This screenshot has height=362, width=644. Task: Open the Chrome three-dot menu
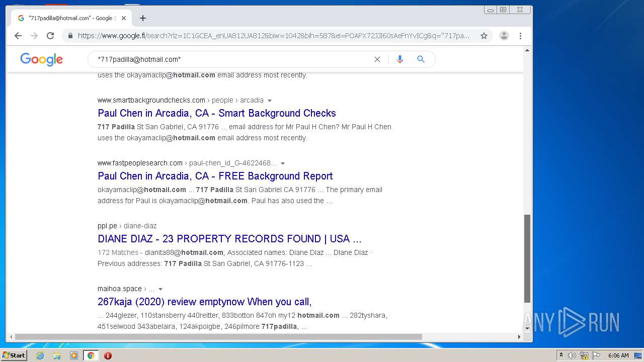[x=520, y=36]
